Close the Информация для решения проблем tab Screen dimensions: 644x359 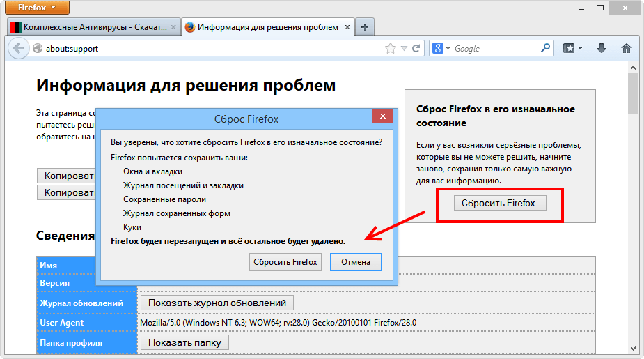click(347, 27)
